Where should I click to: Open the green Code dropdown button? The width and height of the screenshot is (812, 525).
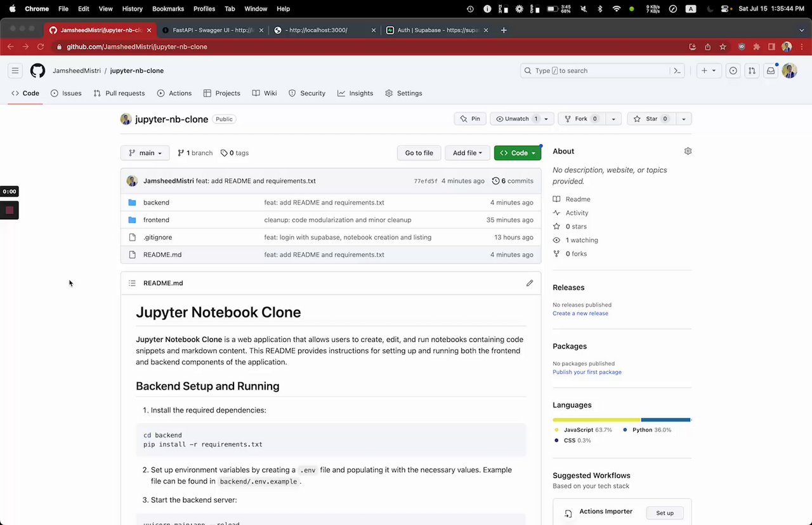(x=518, y=153)
